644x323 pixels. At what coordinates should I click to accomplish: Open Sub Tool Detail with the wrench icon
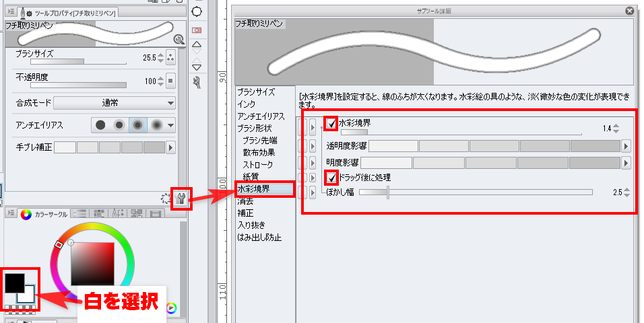click(181, 199)
